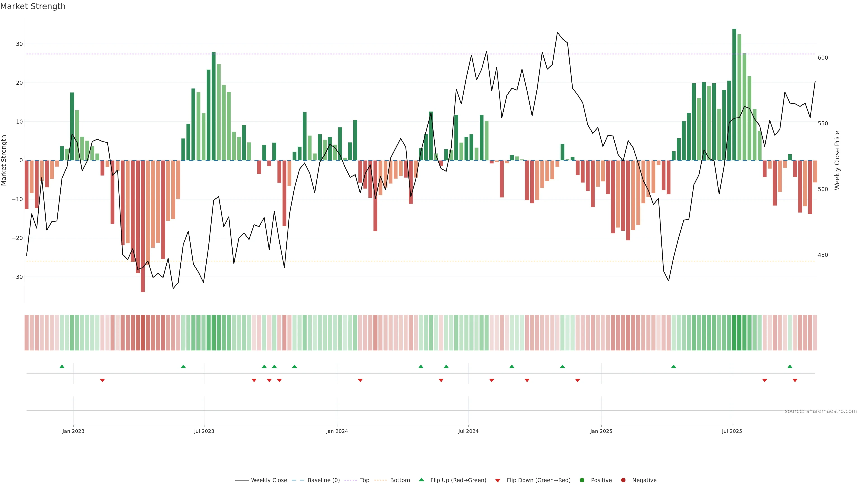This screenshot has height=488, width=868.
Task: Click the Flip Up green triangle legend icon
Action: [x=421, y=480]
